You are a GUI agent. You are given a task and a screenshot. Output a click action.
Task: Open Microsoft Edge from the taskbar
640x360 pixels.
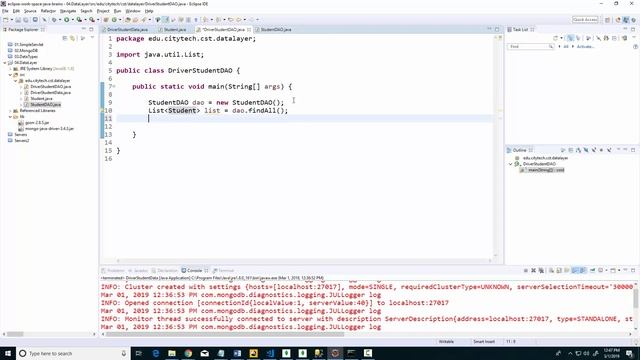tap(156, 353)
